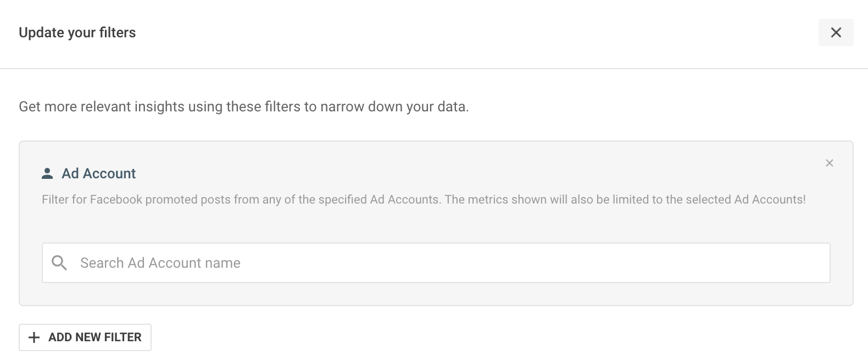868x361 pixels.
Task: Click the 'Get more relevant insights' intro text
Action: (244, 106)
